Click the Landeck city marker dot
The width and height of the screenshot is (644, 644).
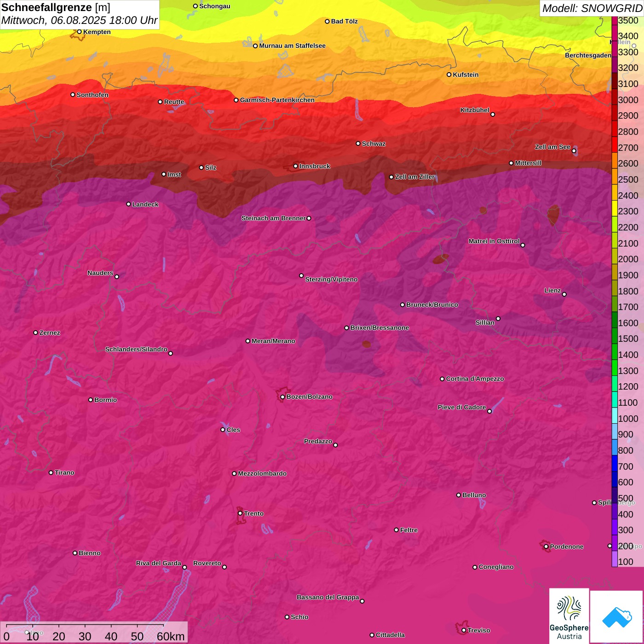(x=128, y=204)
